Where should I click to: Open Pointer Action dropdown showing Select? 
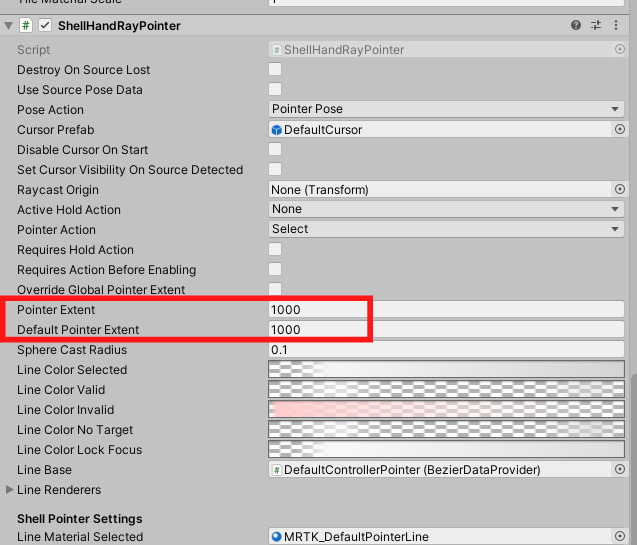pos(446,229)
